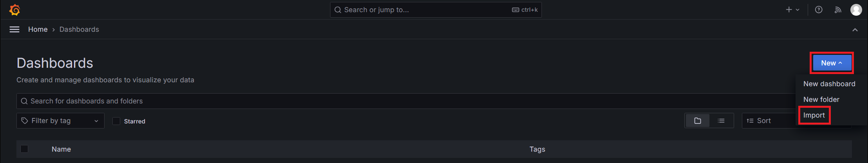868x163 pixels.
Task: Open the help question mark icon
Action: [819, 10]
